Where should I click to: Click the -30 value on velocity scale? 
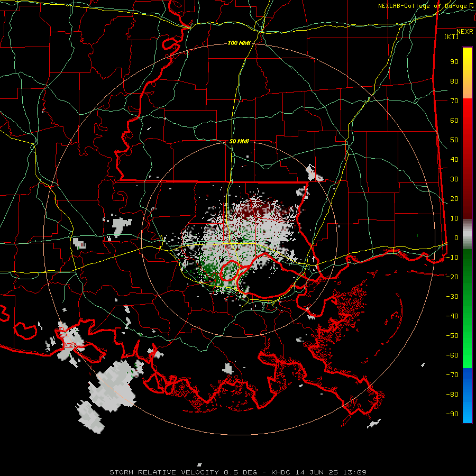pyautogui.click(x=452, y=297)
